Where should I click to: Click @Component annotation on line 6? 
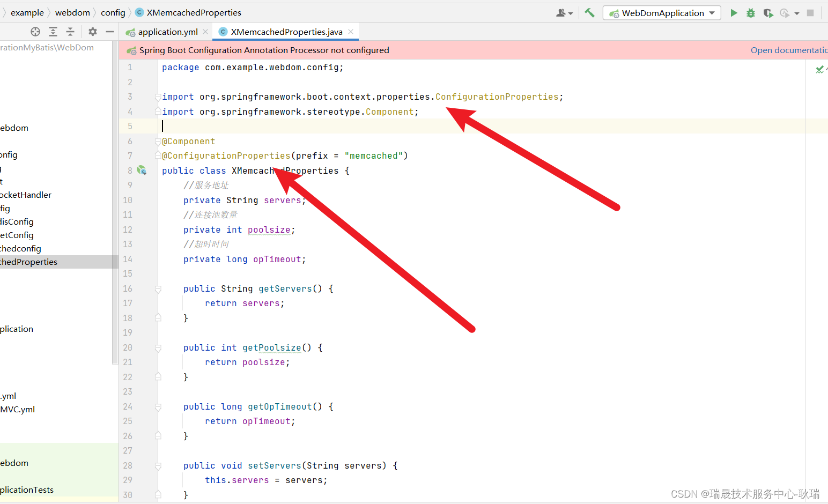189,142
